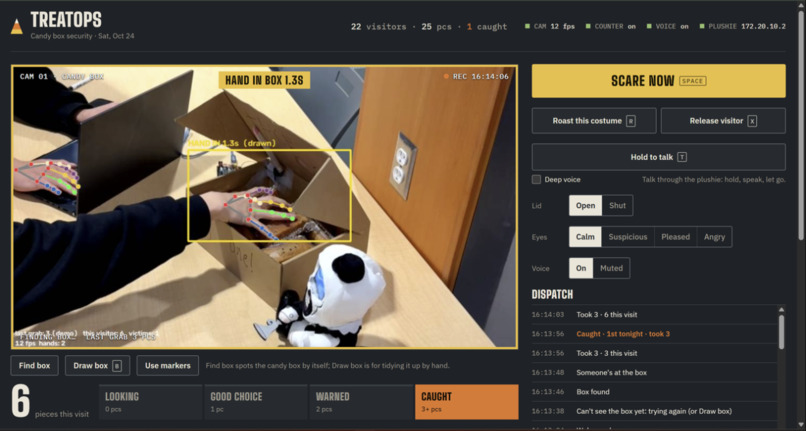806x431 pixels.
Task: Click the yellow drawn hand detection box
Action: [x=269, y=195]
